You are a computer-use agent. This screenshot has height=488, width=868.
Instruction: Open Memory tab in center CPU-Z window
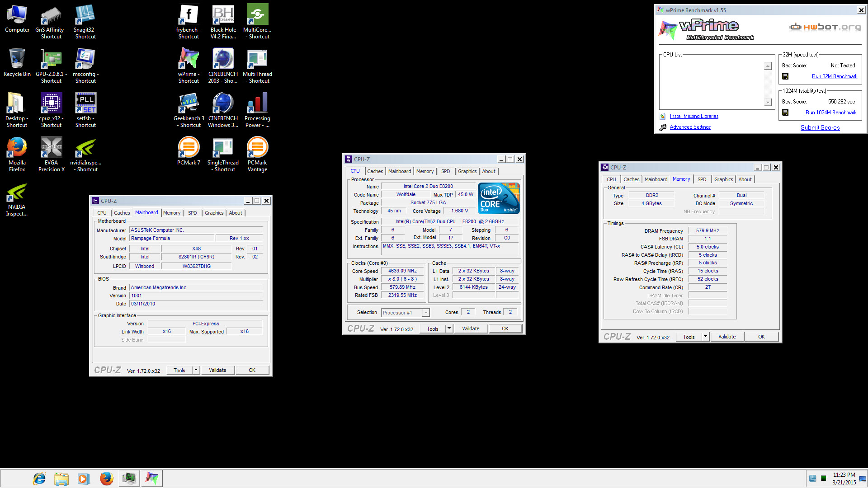point(425,171)
